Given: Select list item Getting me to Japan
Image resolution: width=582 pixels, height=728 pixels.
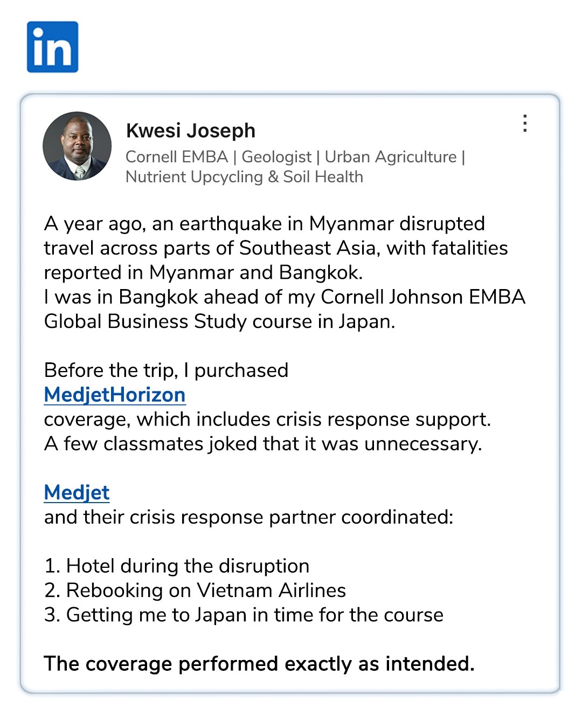Looking at the screenshot, I should click(x=244, y=615).
